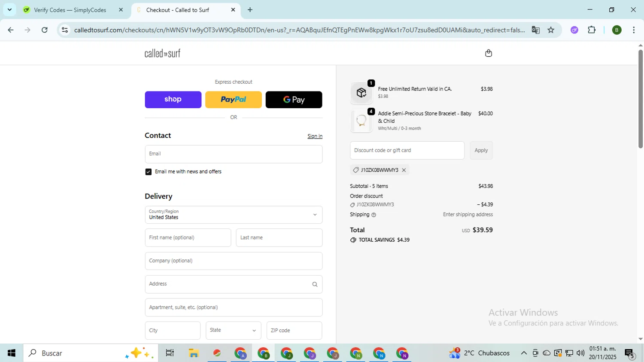Reload the checkout page
The height and width of the screenshot is (362, 644).
pos(45,30)
